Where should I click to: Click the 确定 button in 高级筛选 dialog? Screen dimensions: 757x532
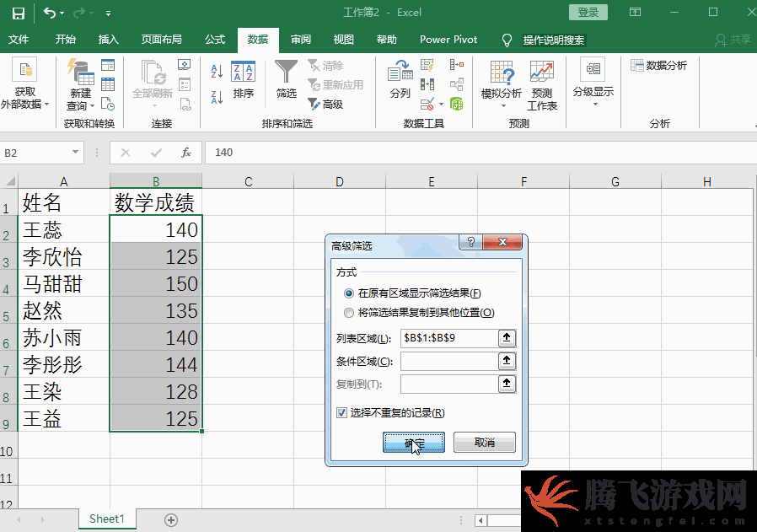[x=414, y=442]
